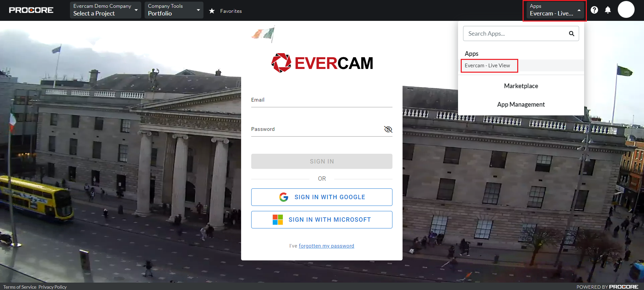Click the Microsoft logo icon

[278, 220]
